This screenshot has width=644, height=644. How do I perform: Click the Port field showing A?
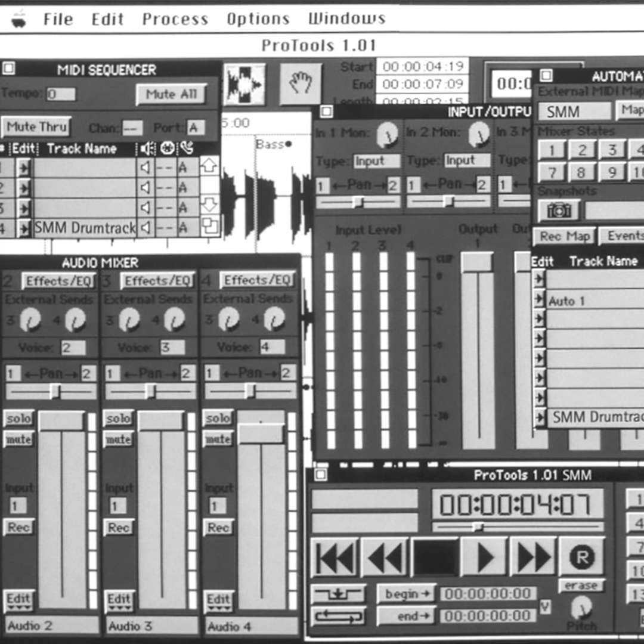point(196,128)
